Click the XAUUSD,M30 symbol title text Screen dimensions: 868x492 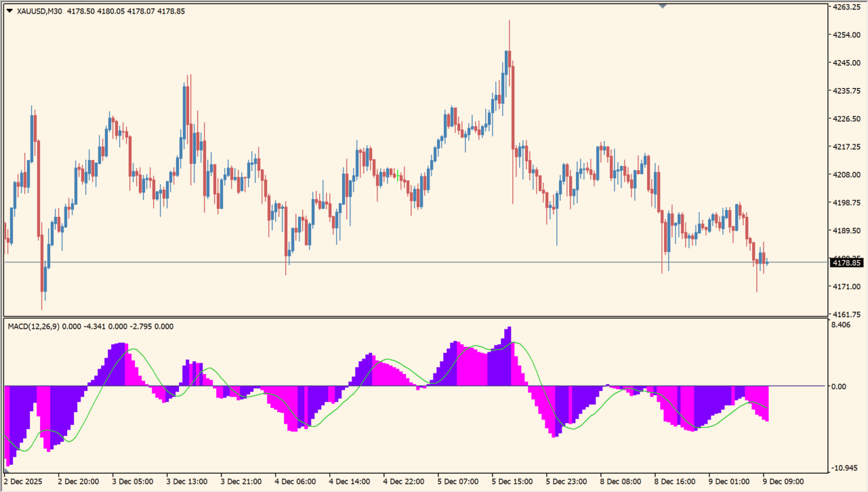[x=39, y=11]
